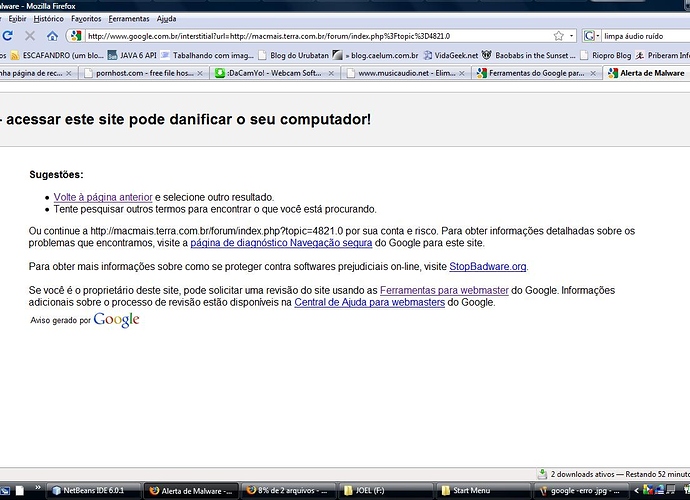690x500 pixels.
Task: Switch to the :DaCamYo! Webcam Soft tab
Action: [274, 73]
